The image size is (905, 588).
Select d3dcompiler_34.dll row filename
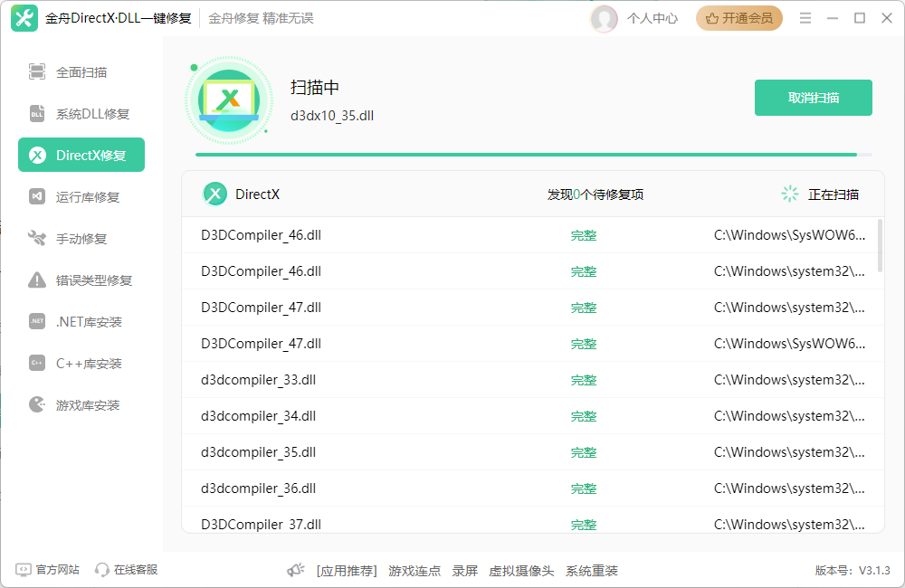259,416
